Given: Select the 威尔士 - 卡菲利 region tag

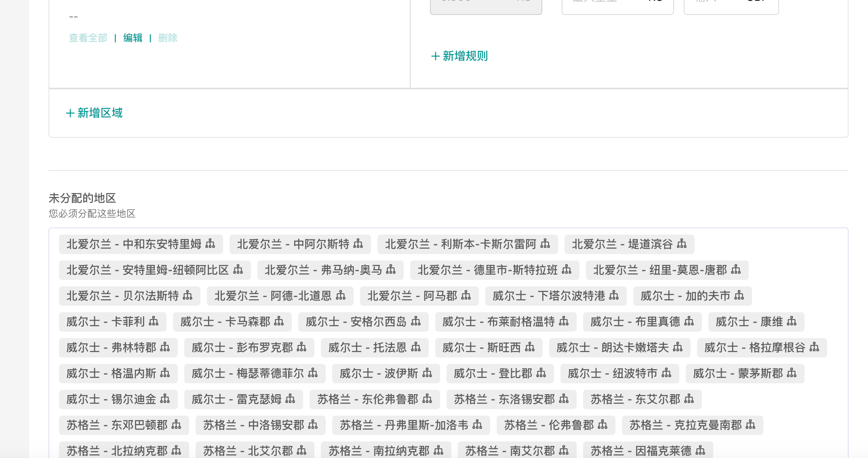Looking at the screenshot, I should [106, 322].
